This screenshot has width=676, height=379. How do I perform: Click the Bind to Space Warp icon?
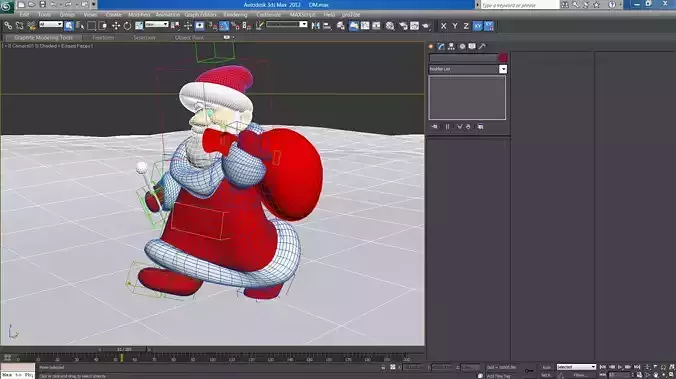pyautogui.click(x=31, y=26)
